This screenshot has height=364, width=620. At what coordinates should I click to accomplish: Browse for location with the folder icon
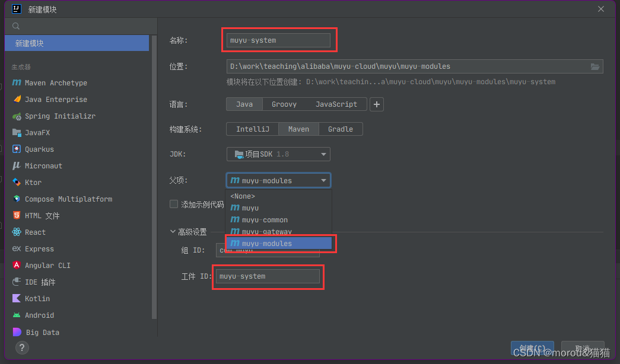click(595, 66)
